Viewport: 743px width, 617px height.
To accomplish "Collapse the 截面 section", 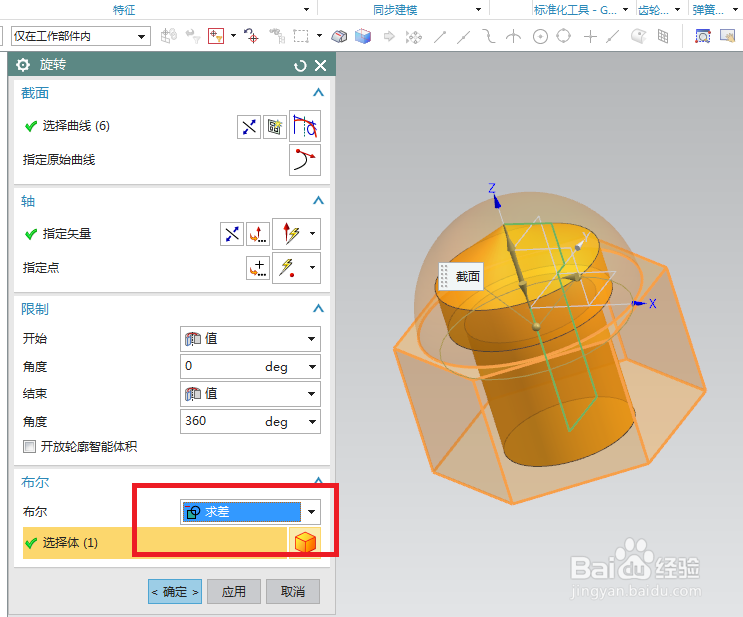I will 318,93.
